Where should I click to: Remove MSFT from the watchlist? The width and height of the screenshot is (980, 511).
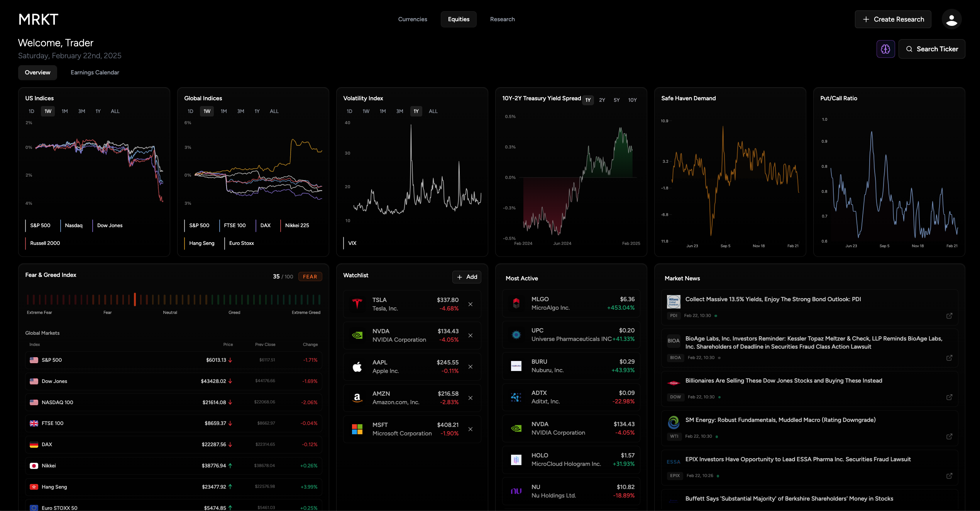(470, 429)
